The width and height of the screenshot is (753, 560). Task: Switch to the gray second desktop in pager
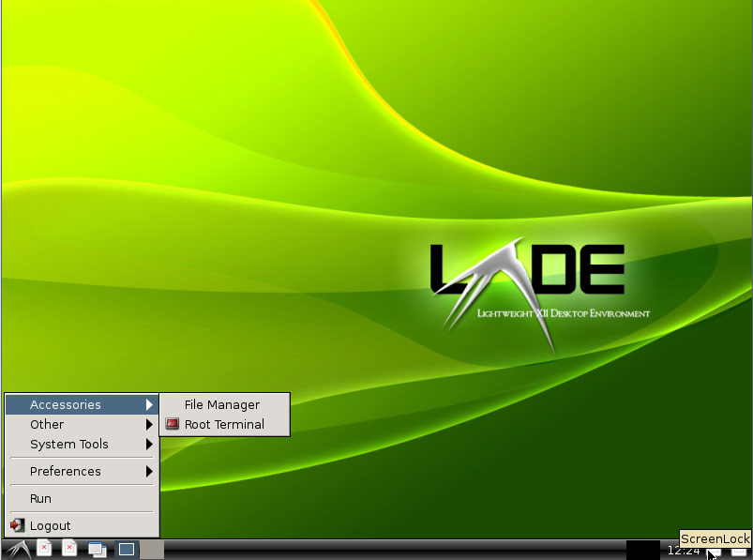tap(152, 550)
